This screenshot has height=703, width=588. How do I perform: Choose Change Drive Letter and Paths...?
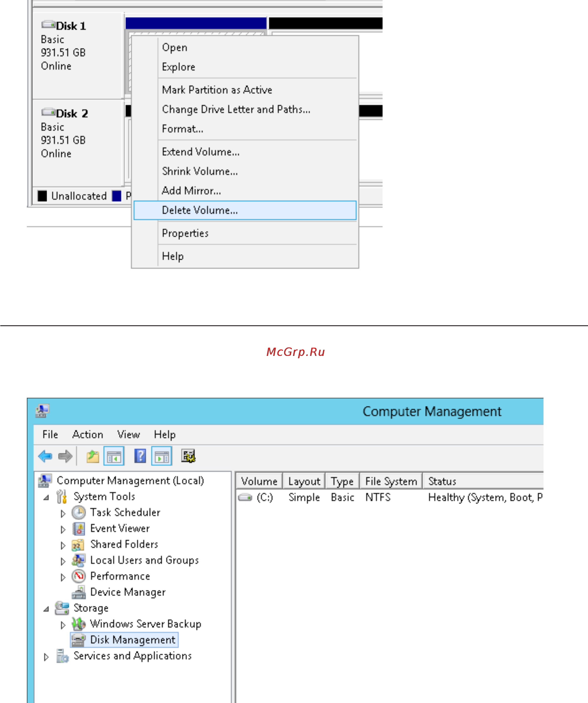pyautogui.click(x=245, y=110)
